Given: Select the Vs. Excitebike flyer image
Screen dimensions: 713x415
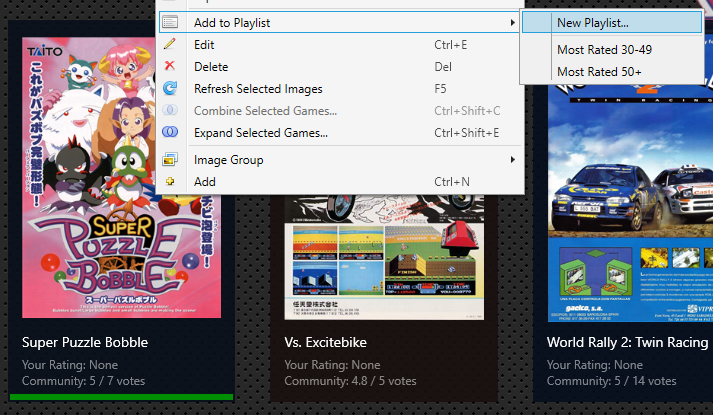Looking at the screenshot, I should coord(384,257).
